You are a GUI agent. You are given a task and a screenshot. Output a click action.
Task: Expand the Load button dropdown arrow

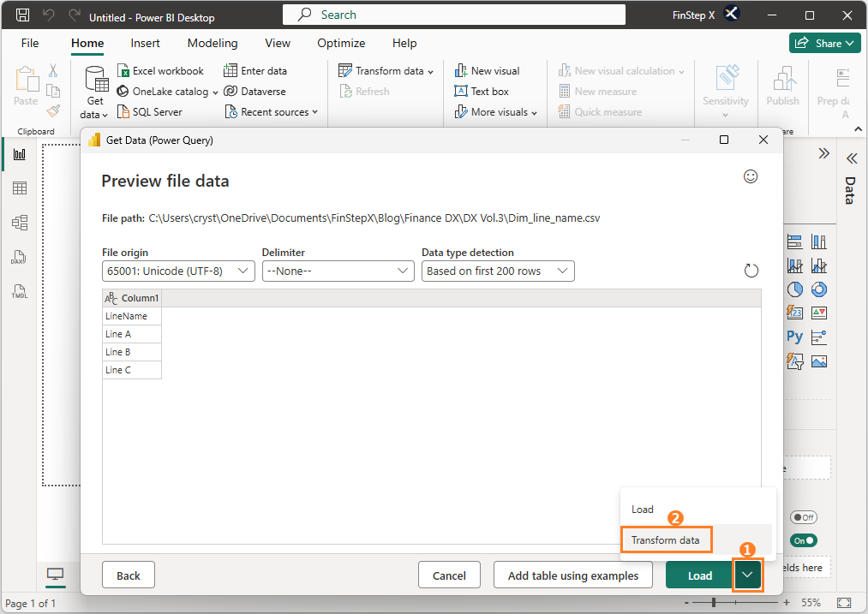click(747, 575)
